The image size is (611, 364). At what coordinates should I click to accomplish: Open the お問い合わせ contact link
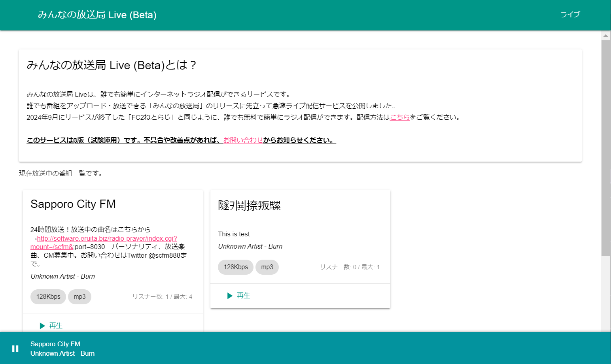(243, 140)
